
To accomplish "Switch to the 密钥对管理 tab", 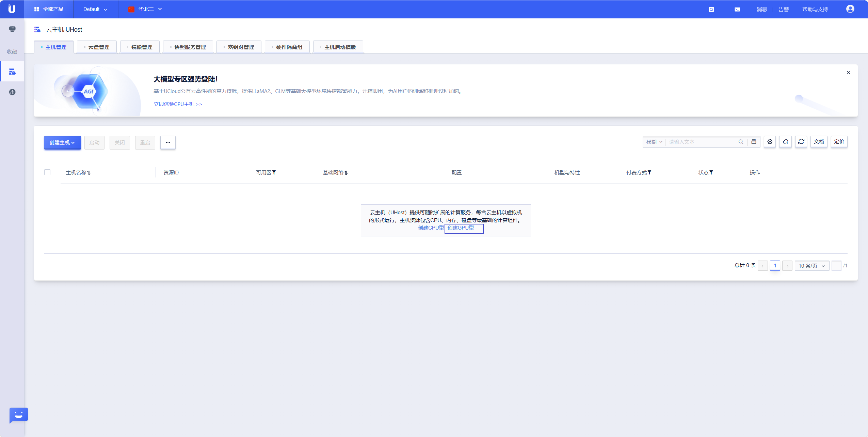I will click(239, 47).
